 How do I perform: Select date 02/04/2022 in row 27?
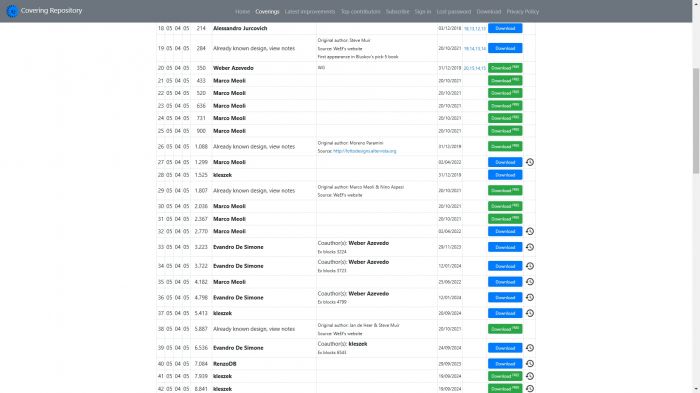[450, 162]
